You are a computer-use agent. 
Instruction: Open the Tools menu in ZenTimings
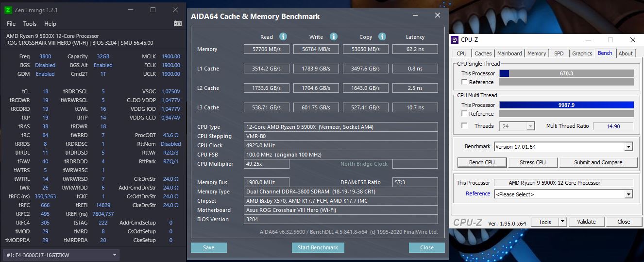(30, 23)
